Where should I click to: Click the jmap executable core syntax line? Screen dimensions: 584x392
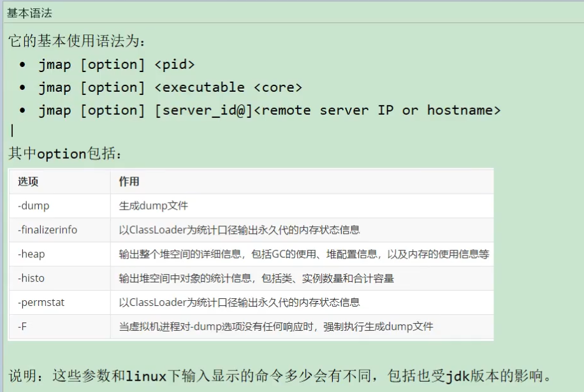pos(170,87)
